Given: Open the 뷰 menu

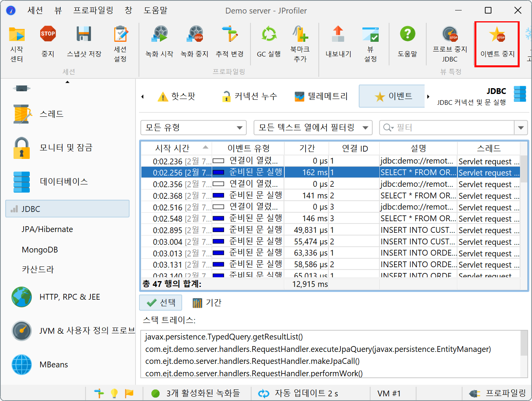Looking at the screenshot, I should [x=58, y=10].
